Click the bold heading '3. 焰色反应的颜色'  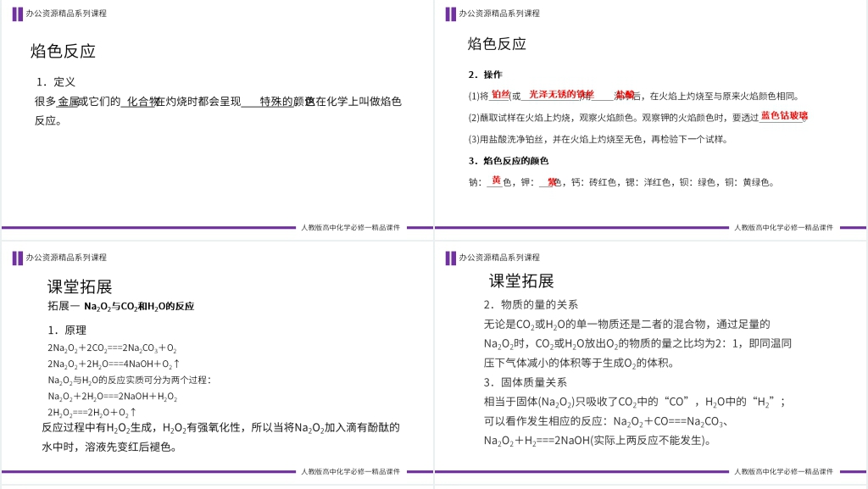(509, 161)
